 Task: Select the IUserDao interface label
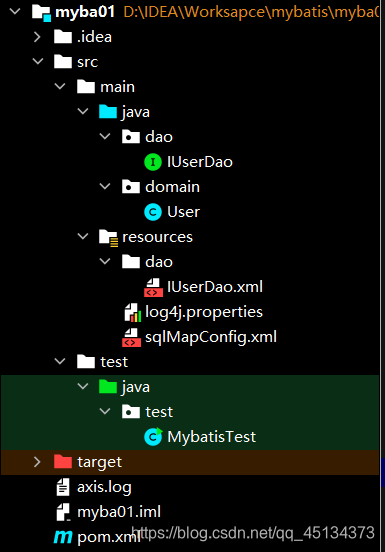tap(200, 162)
